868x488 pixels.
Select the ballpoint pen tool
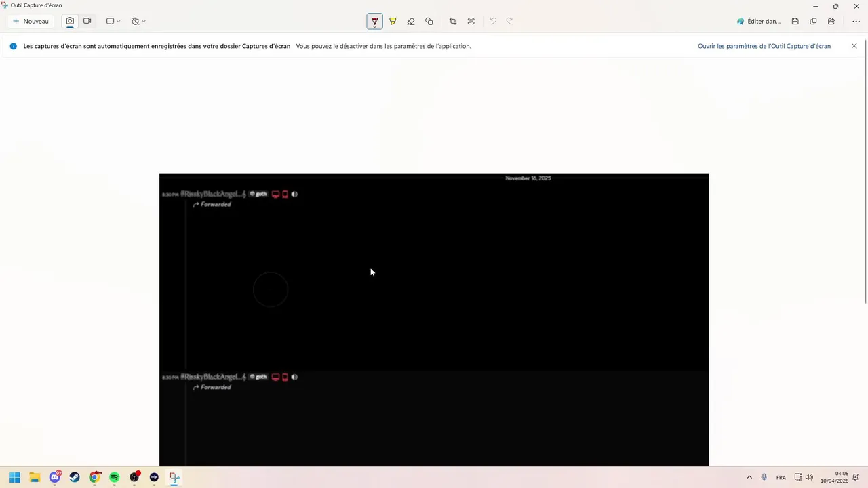pyautogui.click(x=374, y=21)
